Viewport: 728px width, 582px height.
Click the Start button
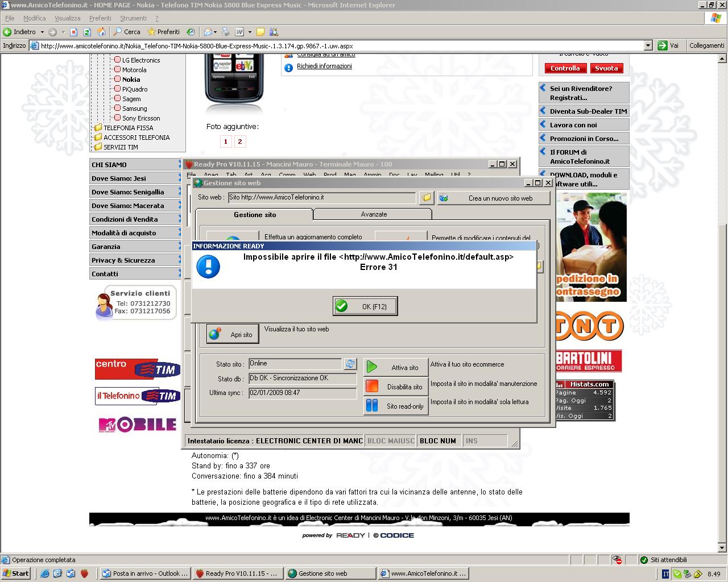16,573
